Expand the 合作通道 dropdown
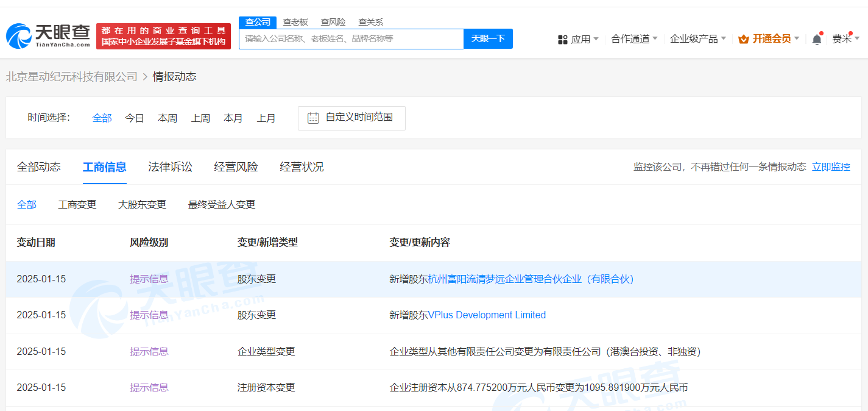This screenshot has width=868, height=411. tap(634, 38)
